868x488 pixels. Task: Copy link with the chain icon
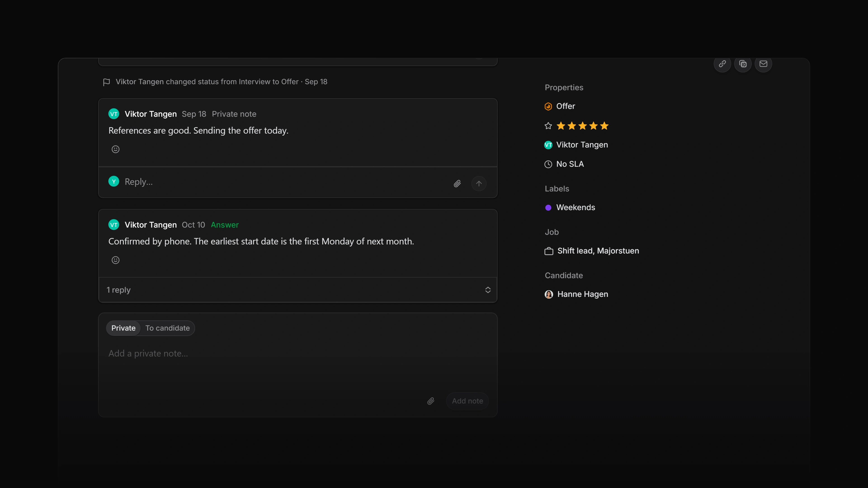click(x=722, y=64)
